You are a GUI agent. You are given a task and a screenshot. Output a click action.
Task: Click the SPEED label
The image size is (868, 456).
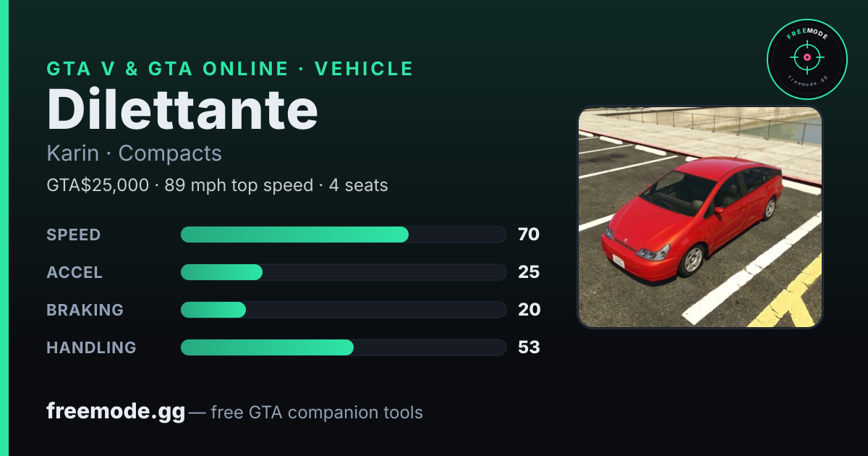(x=74, y=235)
